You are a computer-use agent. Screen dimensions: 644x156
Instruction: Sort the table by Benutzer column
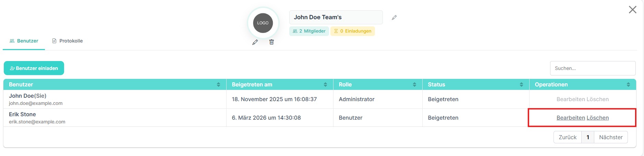[218, 85]
